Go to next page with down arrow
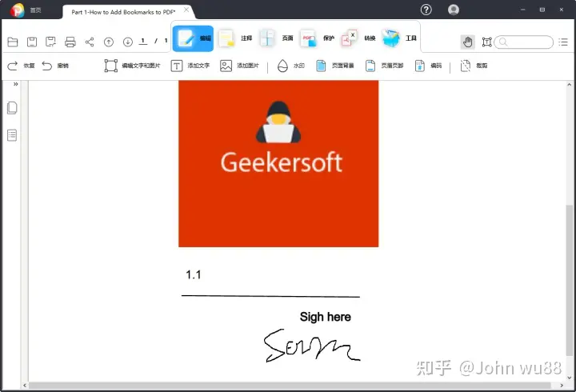This screenshot has height=392, width=576. [128, 42]
